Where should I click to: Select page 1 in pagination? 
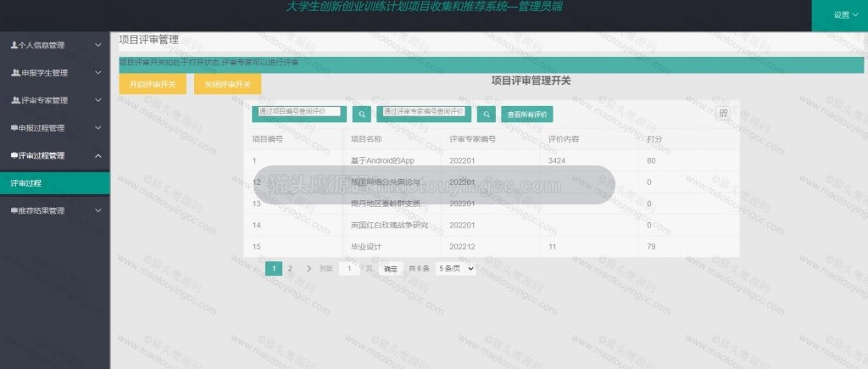(x=274, y=269)
